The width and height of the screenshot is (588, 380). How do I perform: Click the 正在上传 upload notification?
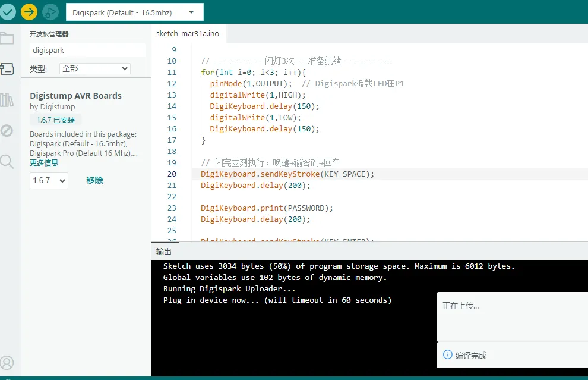pyautogui.click(x=461, y=306)
